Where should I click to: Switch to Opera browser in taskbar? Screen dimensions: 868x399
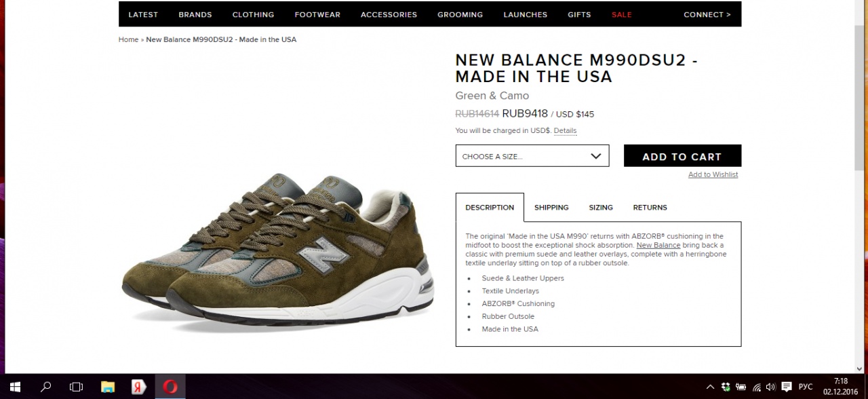click(170, 387)
